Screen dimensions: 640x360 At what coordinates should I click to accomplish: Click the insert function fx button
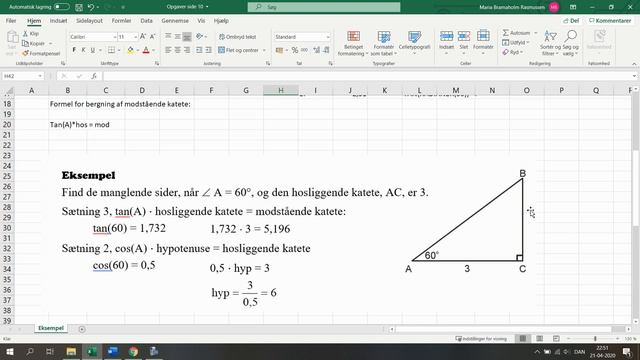(x=94, y=76)
